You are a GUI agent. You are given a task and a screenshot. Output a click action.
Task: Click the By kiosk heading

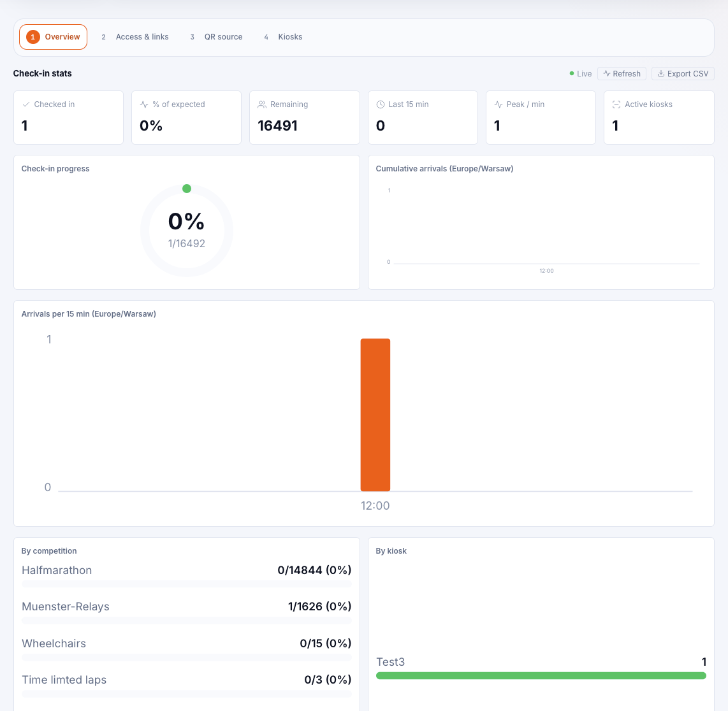click(391, 551)
